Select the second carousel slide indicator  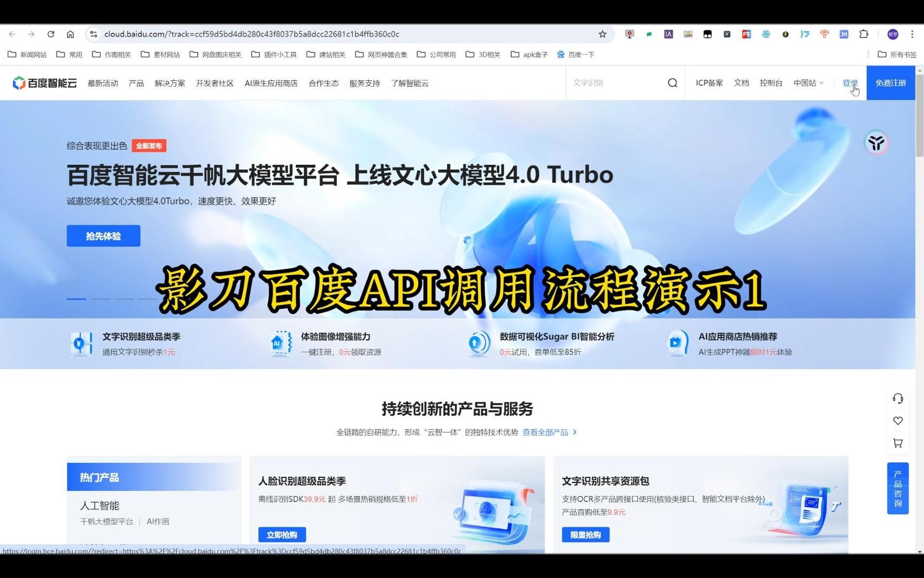point(100,299)
